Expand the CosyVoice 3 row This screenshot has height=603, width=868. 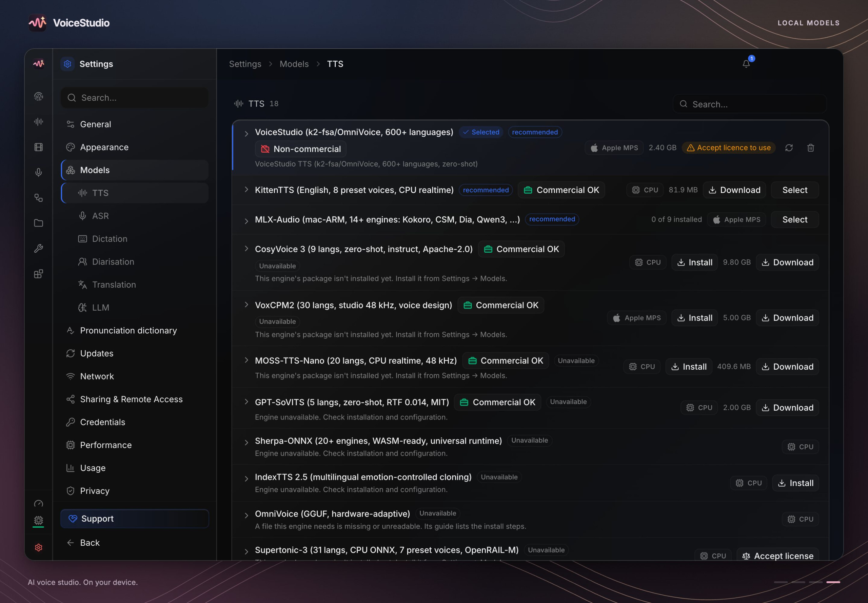tap(246, 249)
